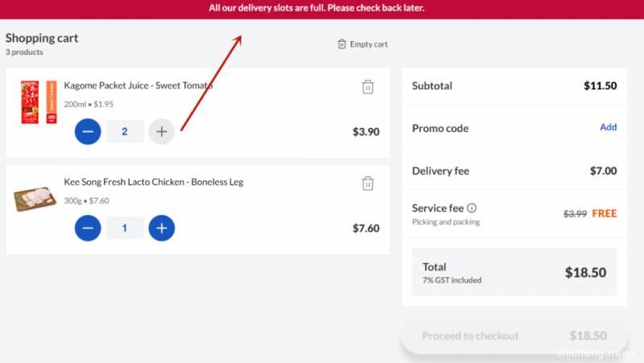Increase Kee Song chicken quantity
644x363 pixels.
[162, 228]
